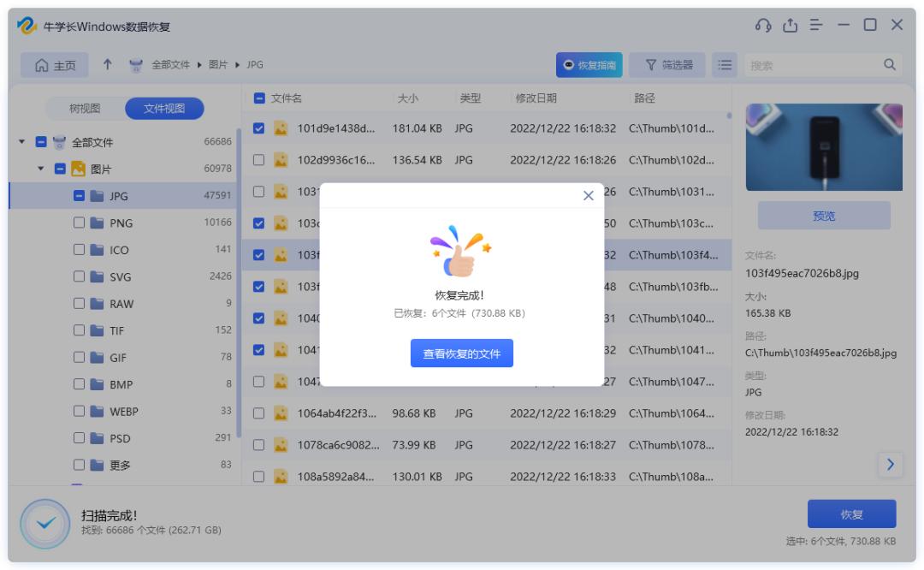Screen dimensions: 924x570
Task: Sort by 类型 column header
Action: (471, 98)
